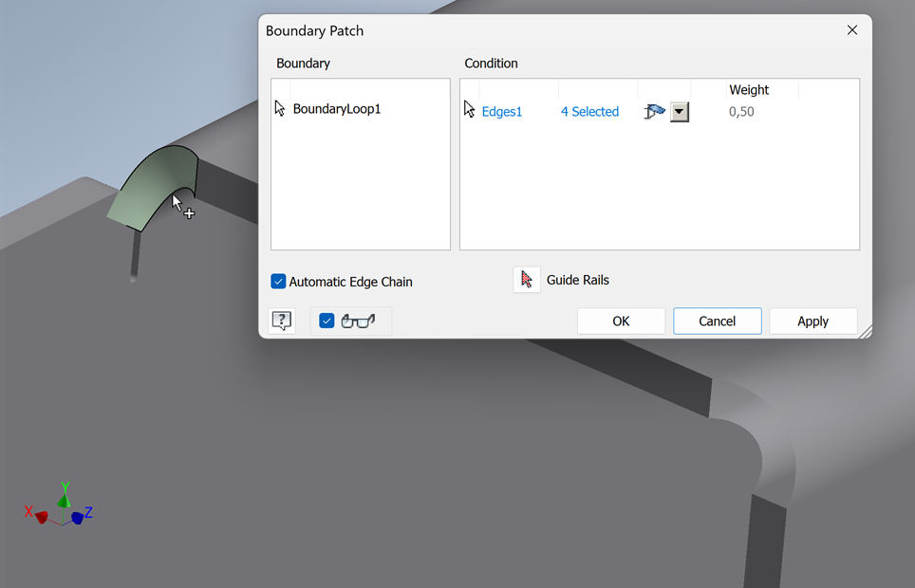Click the Guide Rails selector arrow icon
Image resolution: width=915 pixels, height=588 pixels.
(x=527, y=279)
